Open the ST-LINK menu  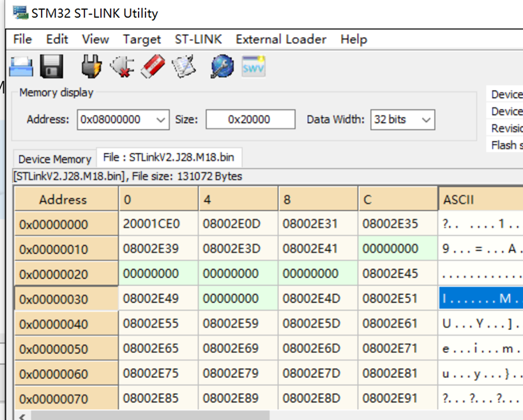pos(198,40)
